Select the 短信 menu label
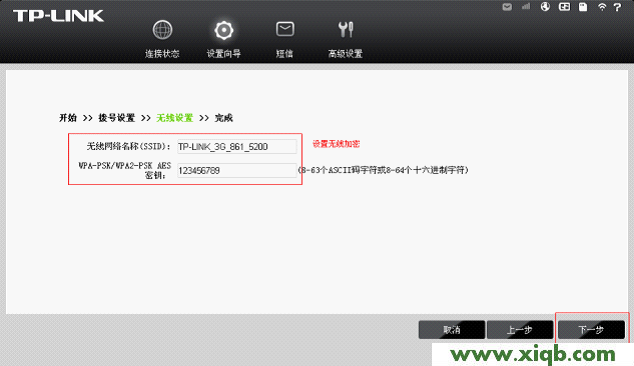634x366 pixels. pos(284,53)
